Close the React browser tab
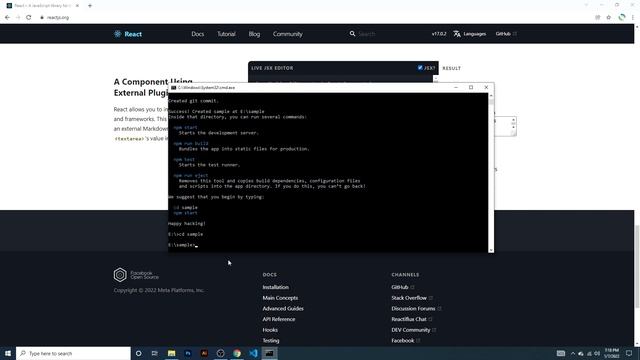Image resolution: width=640 pixels, height=360 pixels. (77, 6)
